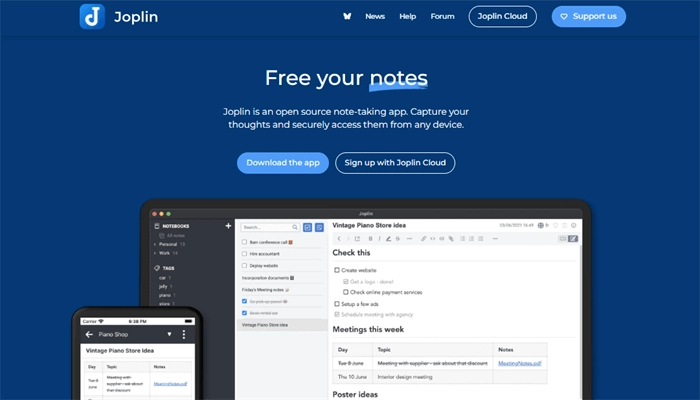Tap MeetingNotes.pdf link on phone
Image resolution: width=700 pixels, height=400 pixels.
(170, 384)
